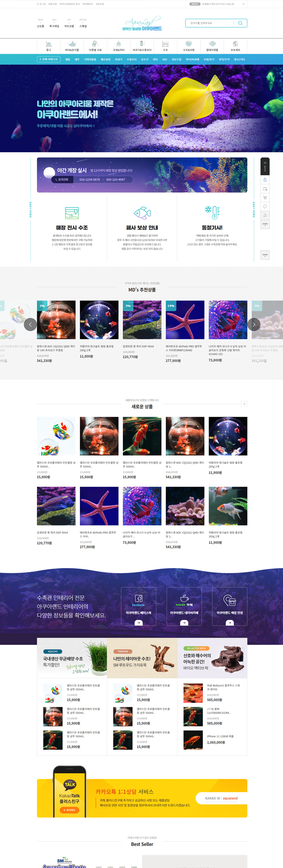The image size is (283, 868).
Task: Click the search magnifier icon
Action: coord(240,23)
